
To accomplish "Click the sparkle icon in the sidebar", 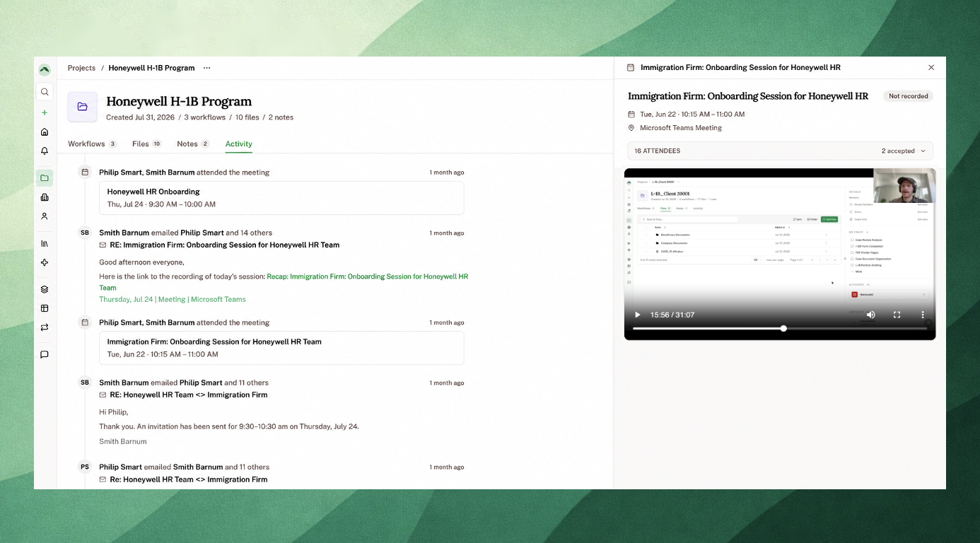I will pyautogui.click(x=45, y=262).
